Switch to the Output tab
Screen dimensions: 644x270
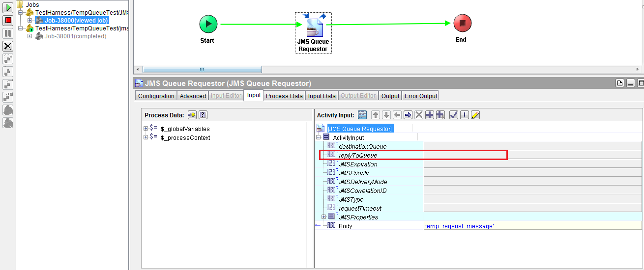[390, 96]
